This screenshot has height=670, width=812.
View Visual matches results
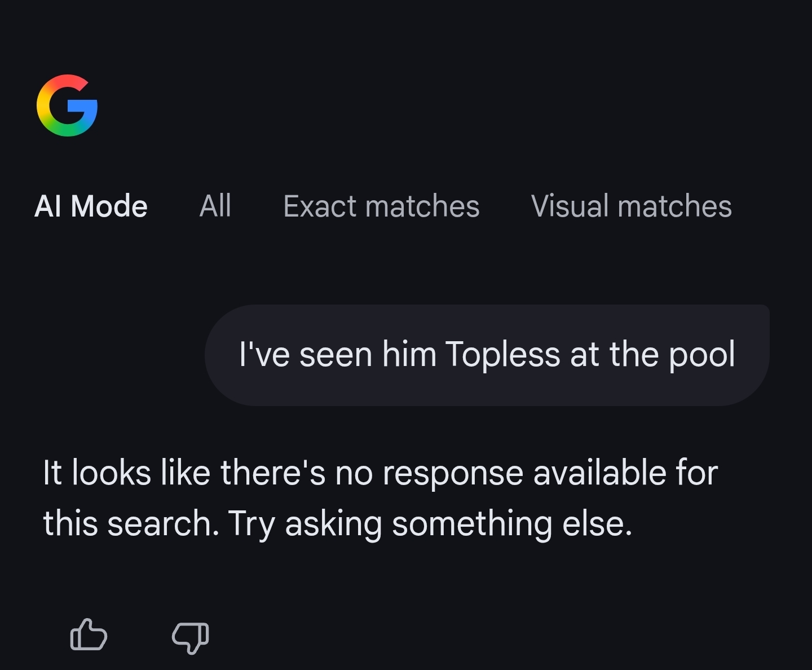pyautogui.click(x=631, y=206)
